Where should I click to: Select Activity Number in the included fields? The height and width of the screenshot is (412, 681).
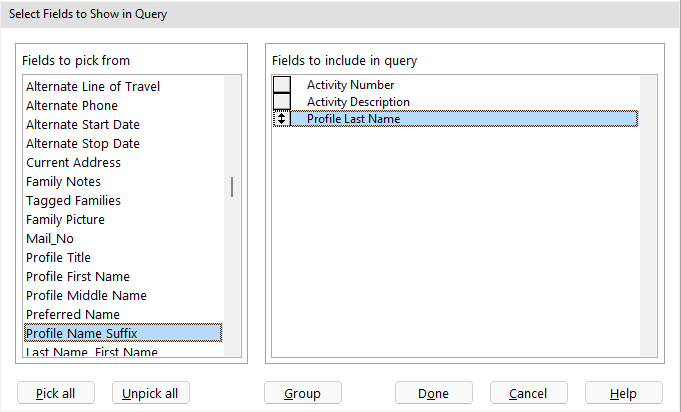tap(350, 85)
